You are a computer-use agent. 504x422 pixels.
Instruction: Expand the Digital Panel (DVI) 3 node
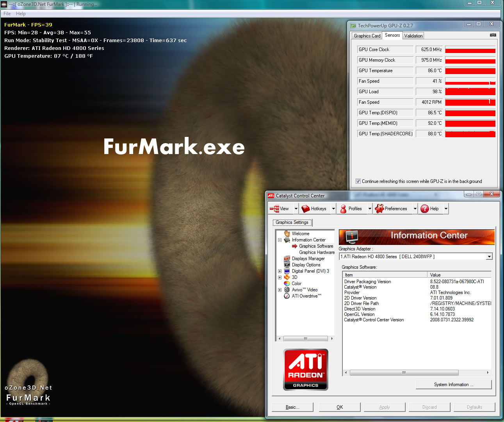(280, 271)
